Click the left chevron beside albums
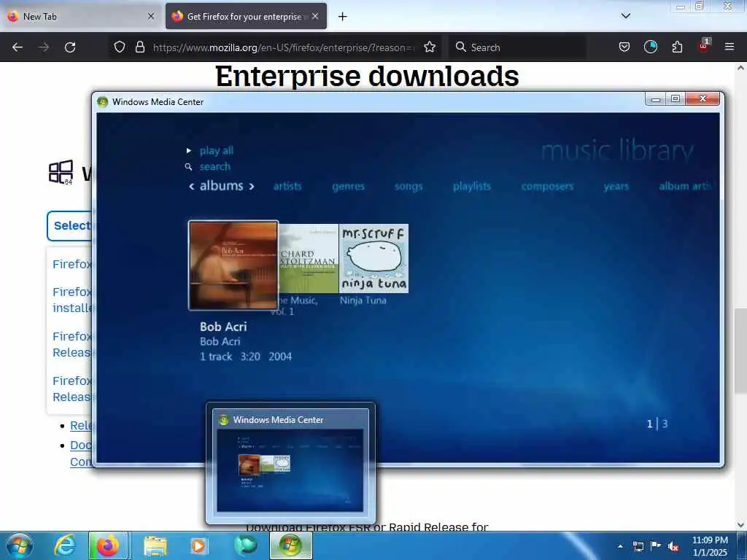 pos(192,186)
